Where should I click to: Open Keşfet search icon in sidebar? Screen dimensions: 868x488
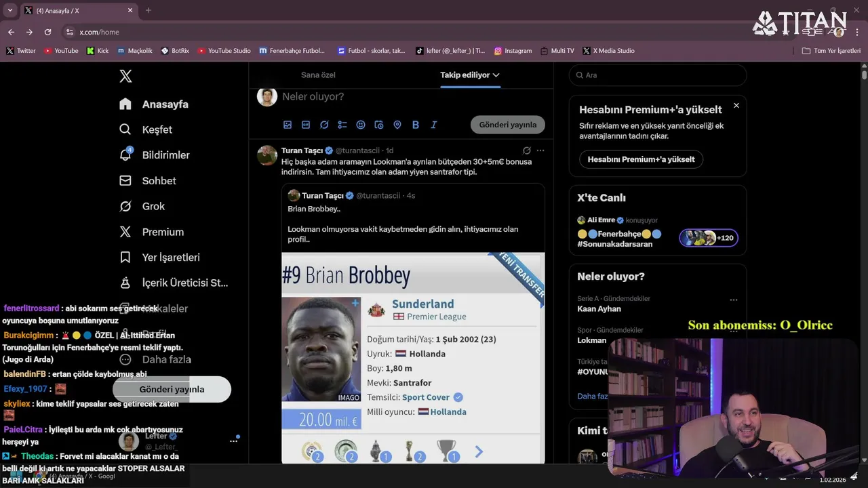point(125,129)
